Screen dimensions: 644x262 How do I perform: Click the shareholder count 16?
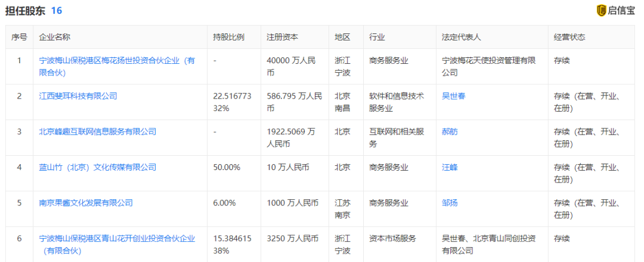pos(56,11)
